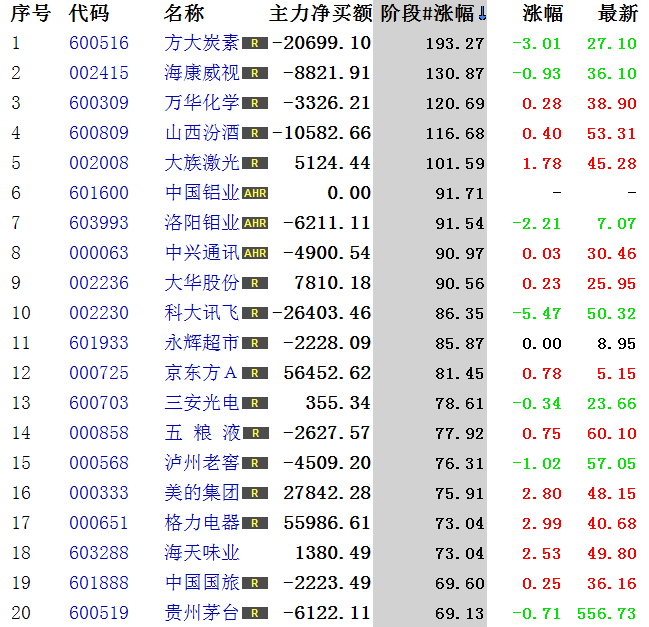
Task: Click the R badge next to 中国国旅
Action: (x=255, y=583)
